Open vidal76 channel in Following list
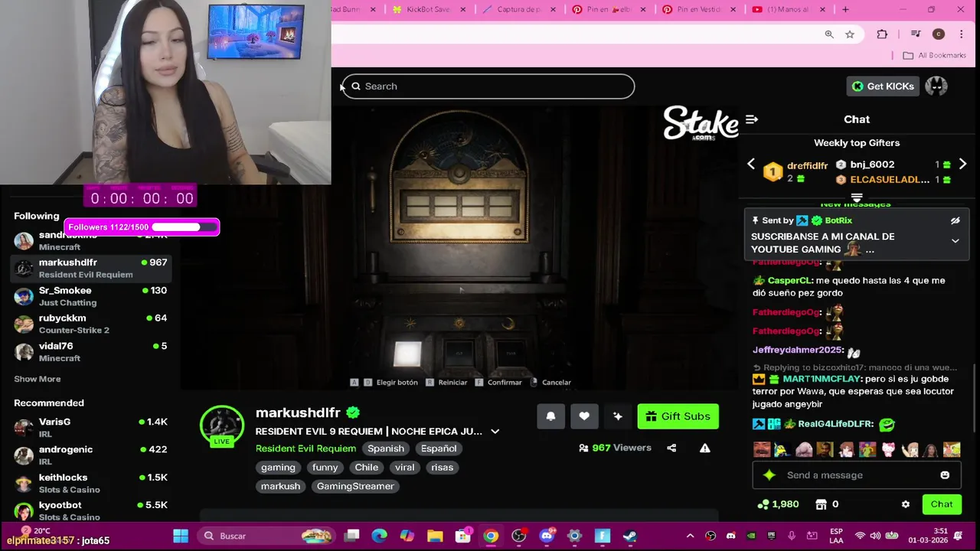 [x=91, y=352]
